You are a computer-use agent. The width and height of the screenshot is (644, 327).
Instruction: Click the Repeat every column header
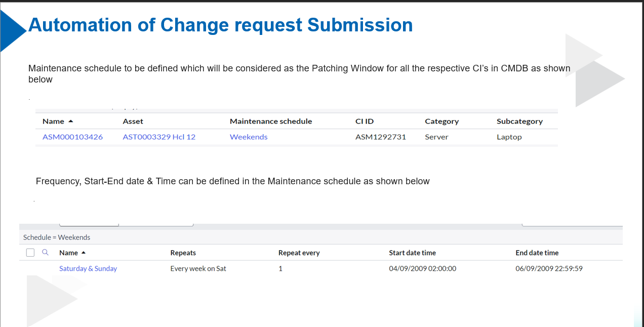299,253
